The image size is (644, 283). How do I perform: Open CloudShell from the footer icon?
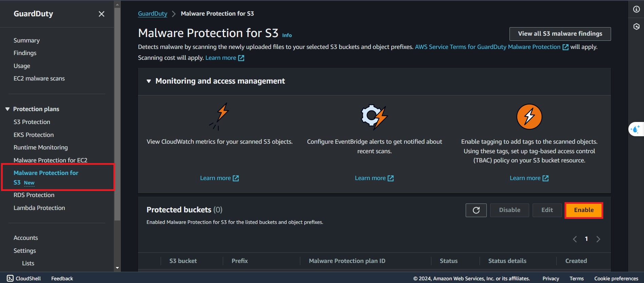point(10,278)
